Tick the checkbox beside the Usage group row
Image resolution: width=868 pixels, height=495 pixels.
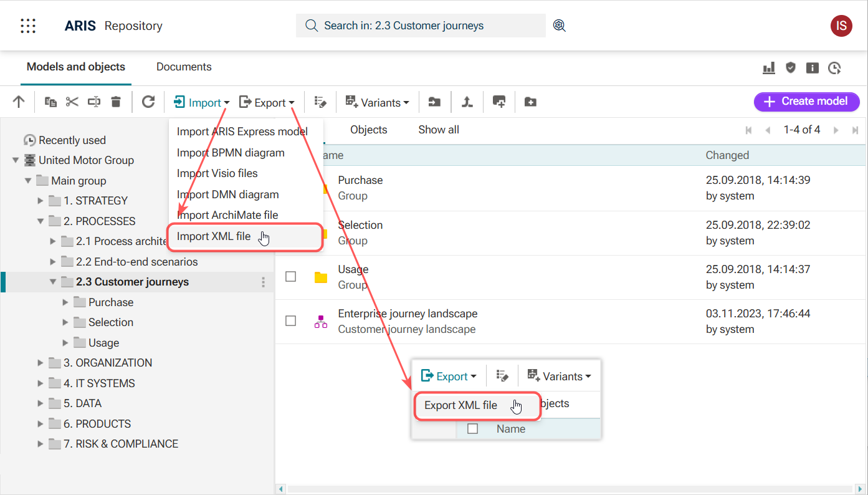coord(290,276)
